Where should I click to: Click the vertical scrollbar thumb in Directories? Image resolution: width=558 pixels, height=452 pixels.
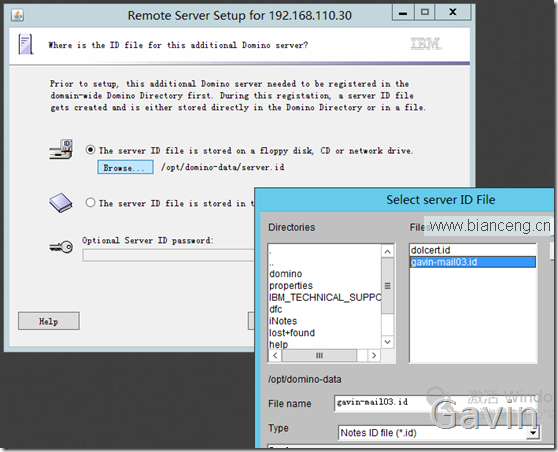(x=388, y=286)
